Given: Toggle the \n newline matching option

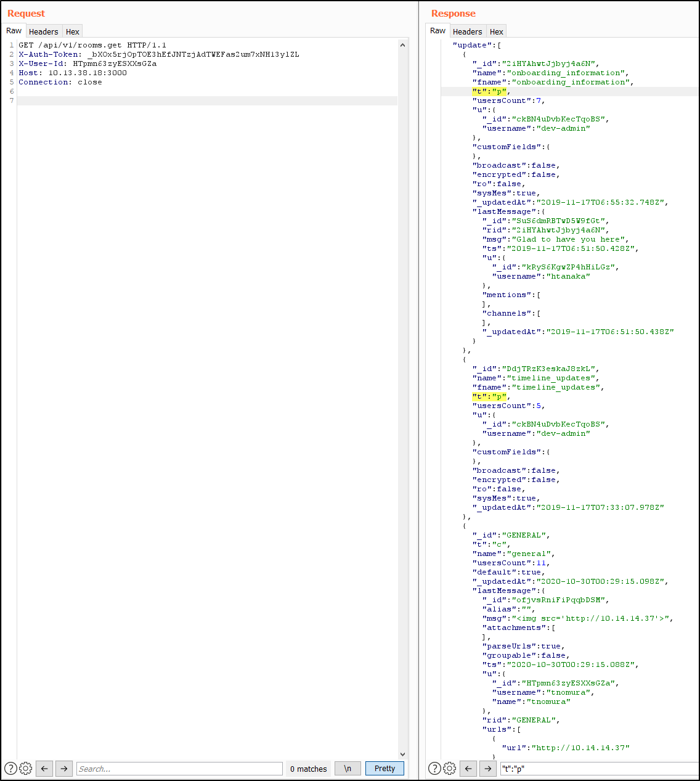Looking at the screenshot, I should click(x=347, y=768).
